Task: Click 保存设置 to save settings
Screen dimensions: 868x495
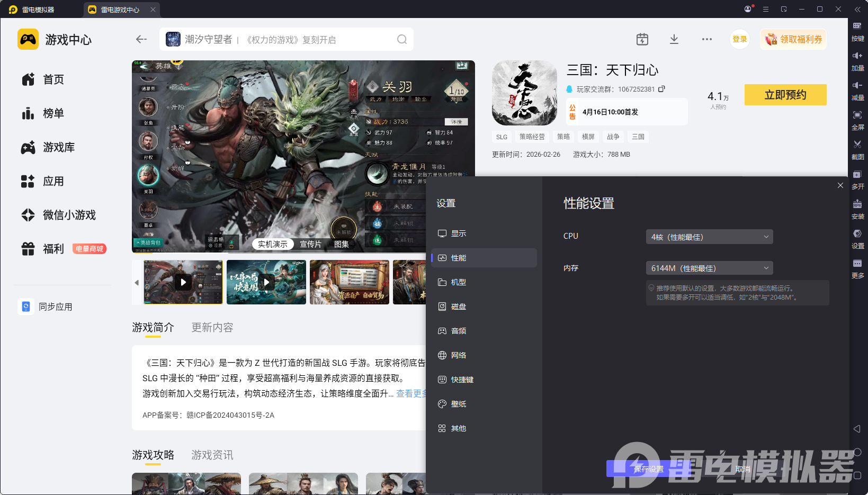Action: tap(649, 469)
